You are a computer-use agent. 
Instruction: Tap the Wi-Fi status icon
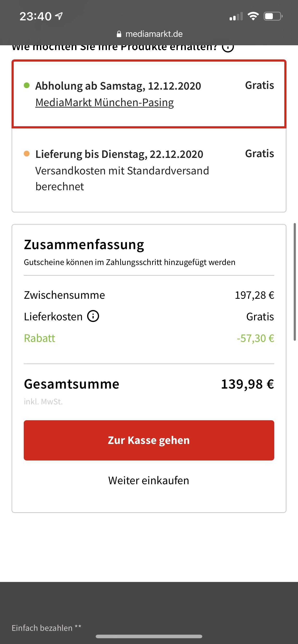click(253, 17)
